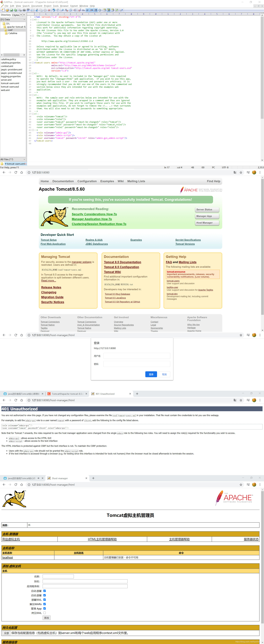The image size is (264, 644).
Task: Click three-dot menu in the host-manager browser window
Action: click(x=260, y=485)
